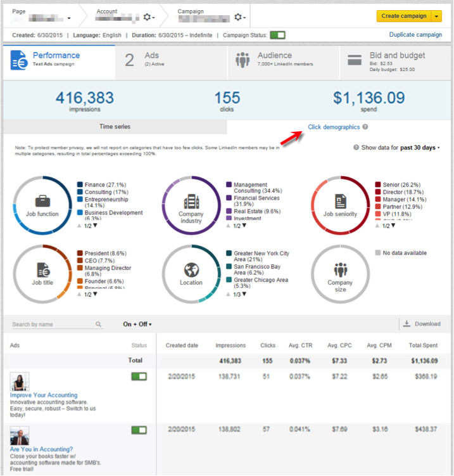Click the Search by name field

57,325
